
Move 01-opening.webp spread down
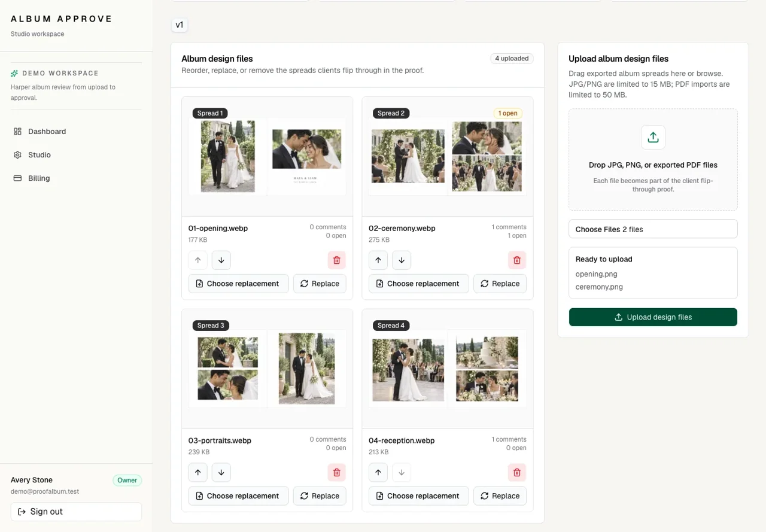(x=221, y=260)
